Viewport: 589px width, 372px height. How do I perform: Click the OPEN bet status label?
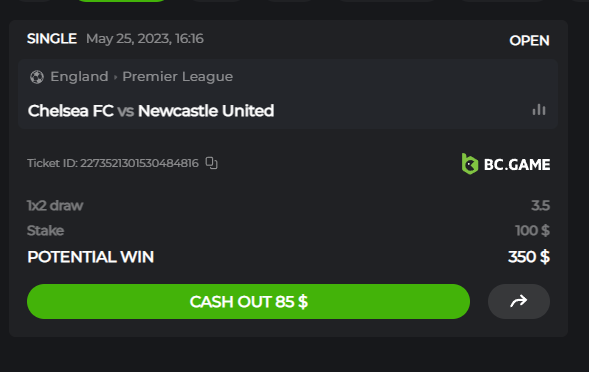[x=529, y=41]
